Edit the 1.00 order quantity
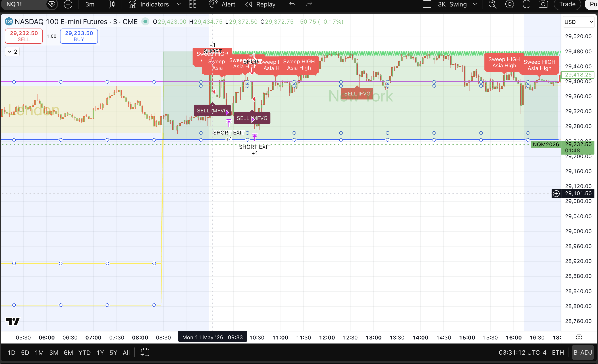 click(x=52, y=36)
